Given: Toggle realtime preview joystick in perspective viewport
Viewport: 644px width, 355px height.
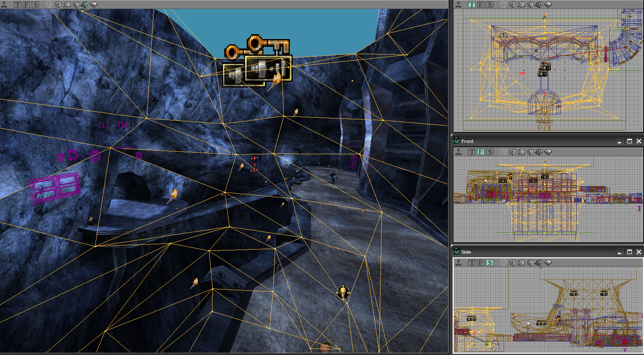Looking at the screenshot, I should click(4, 4).
